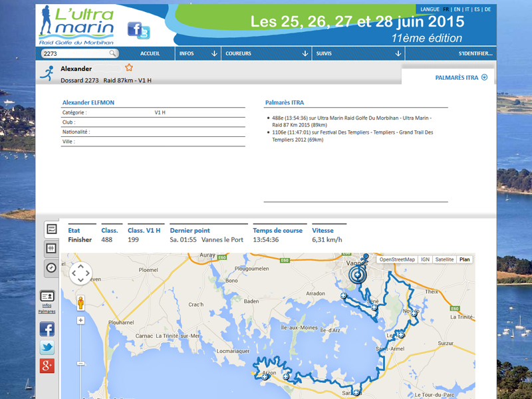Open Infos Palmares card icon
The height and width of the screenshot is (399, 532).
pyautogui.click(x=47, y=296)
